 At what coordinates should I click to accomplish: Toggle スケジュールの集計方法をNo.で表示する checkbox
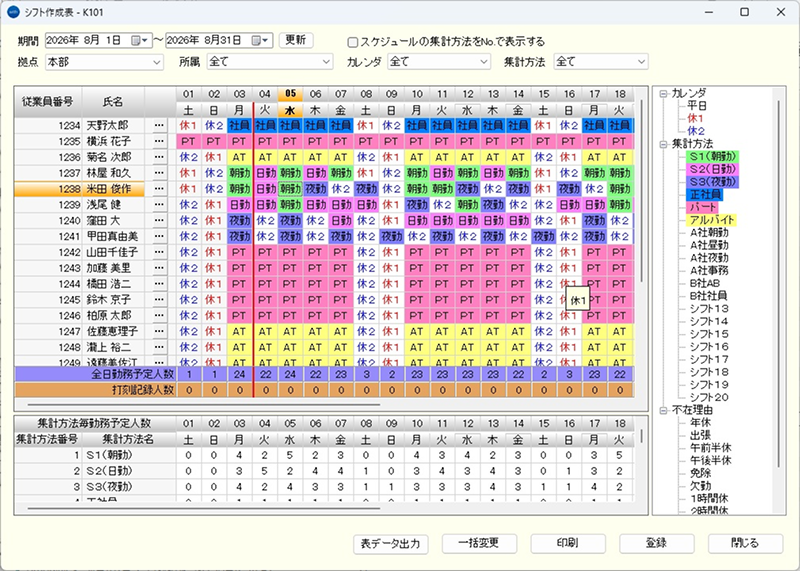(353, 42)
